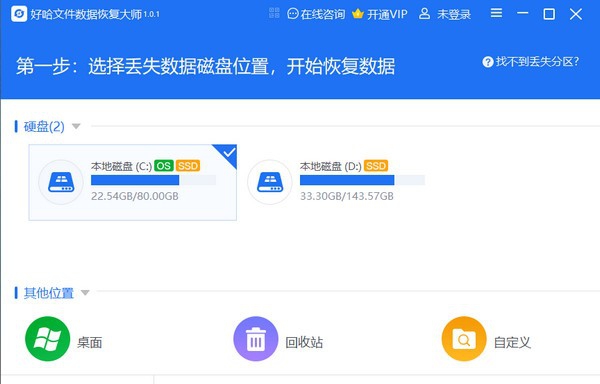Click the 桌面 label
Viewport: 600px width, 384px height.
(90, 342)
